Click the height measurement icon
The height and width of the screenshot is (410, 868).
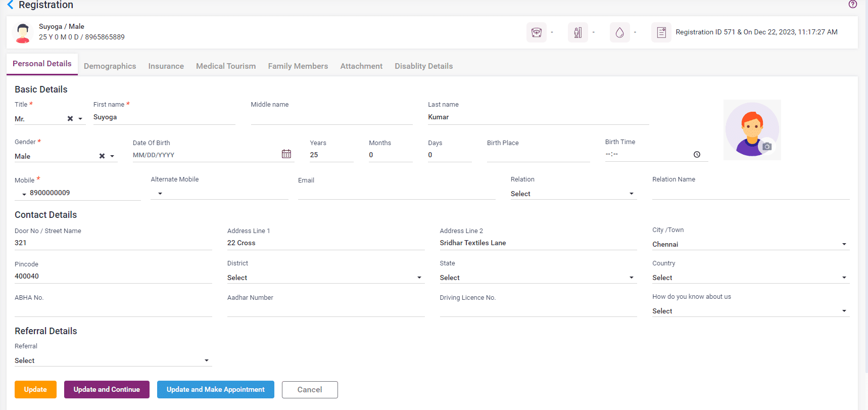577,32
